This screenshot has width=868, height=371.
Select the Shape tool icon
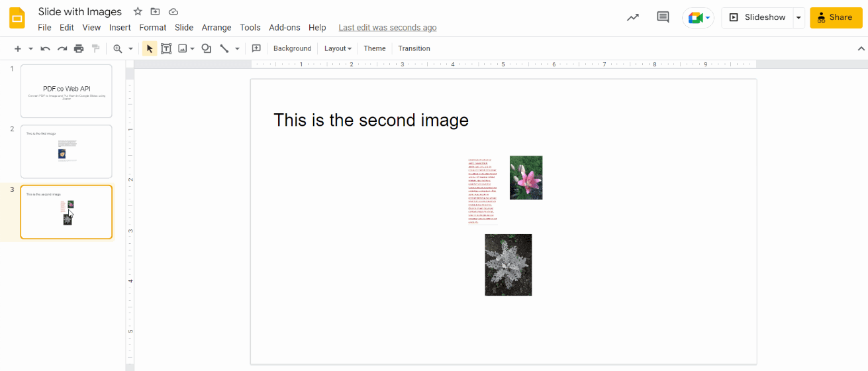coord(207,48)
